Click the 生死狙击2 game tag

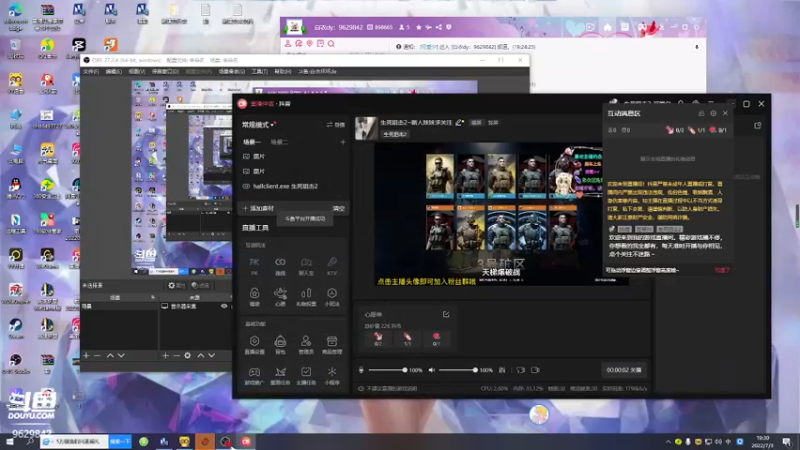coord(395,134)
